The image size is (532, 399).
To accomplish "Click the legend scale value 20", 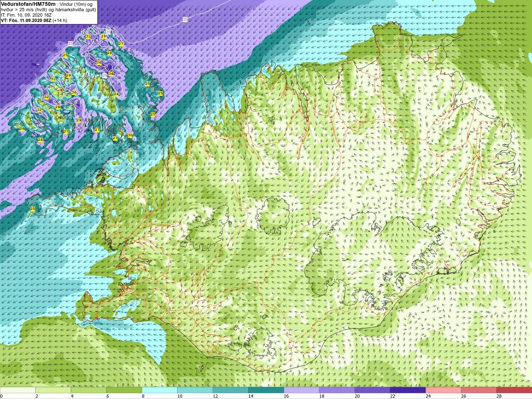I will tap(357, 396).
